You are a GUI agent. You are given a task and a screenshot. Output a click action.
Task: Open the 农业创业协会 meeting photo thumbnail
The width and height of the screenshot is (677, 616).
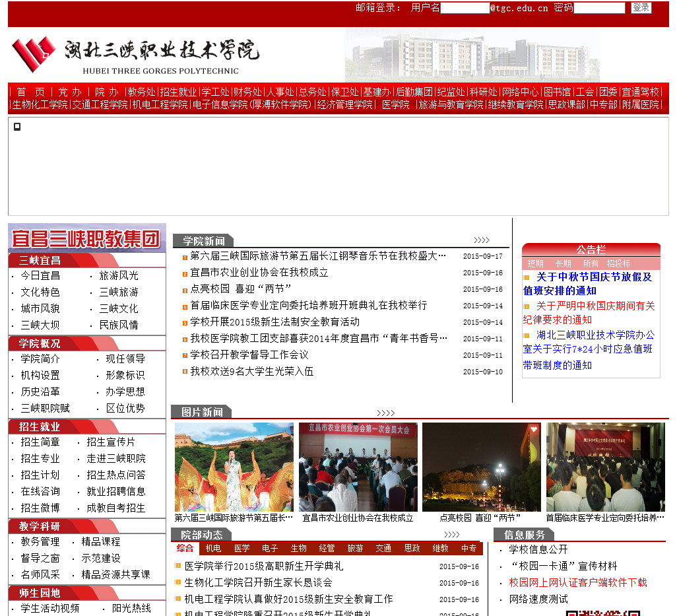click(358, 467)
